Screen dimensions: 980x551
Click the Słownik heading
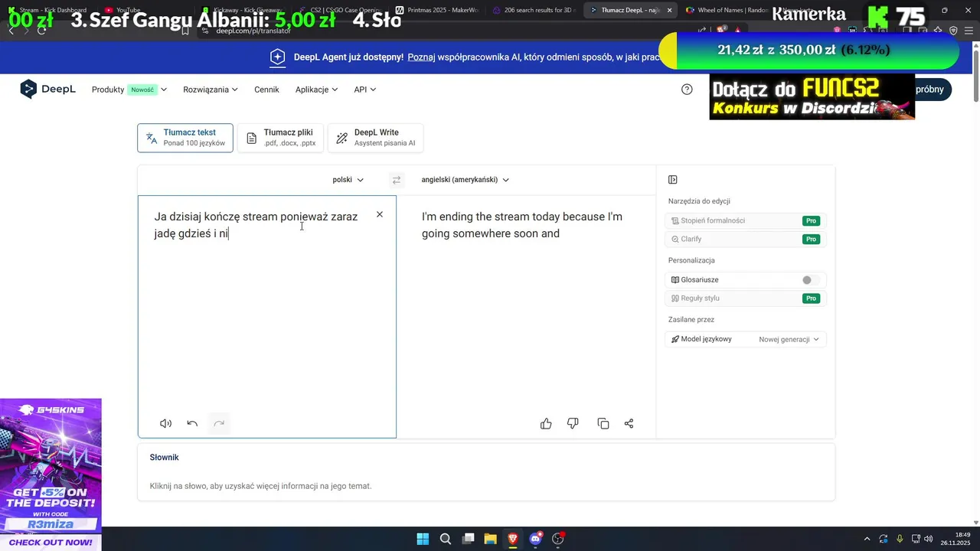point(165,458)
